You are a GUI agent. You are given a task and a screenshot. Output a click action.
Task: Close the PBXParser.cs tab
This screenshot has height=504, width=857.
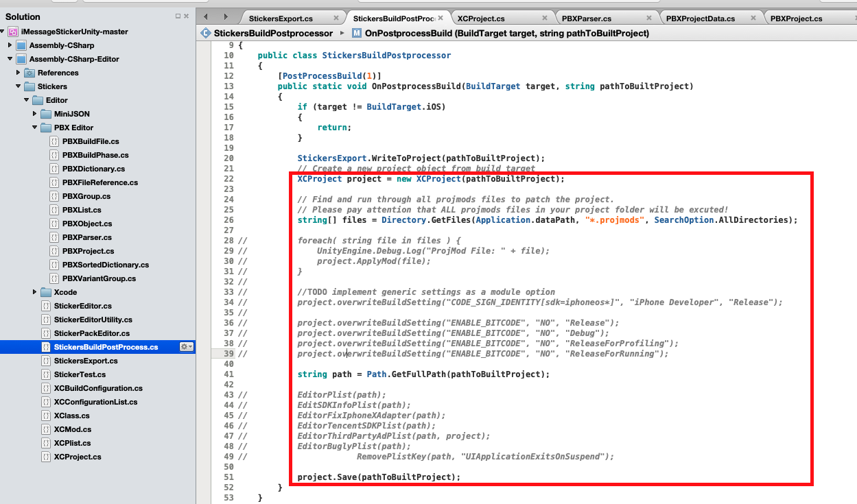pos(648,19)
